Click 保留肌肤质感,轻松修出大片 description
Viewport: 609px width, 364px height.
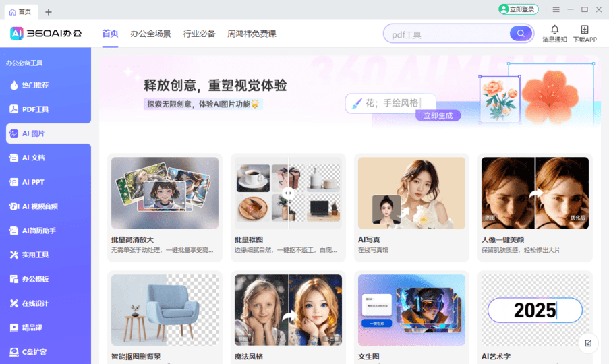pyautogui.click(x=521, y=250)
